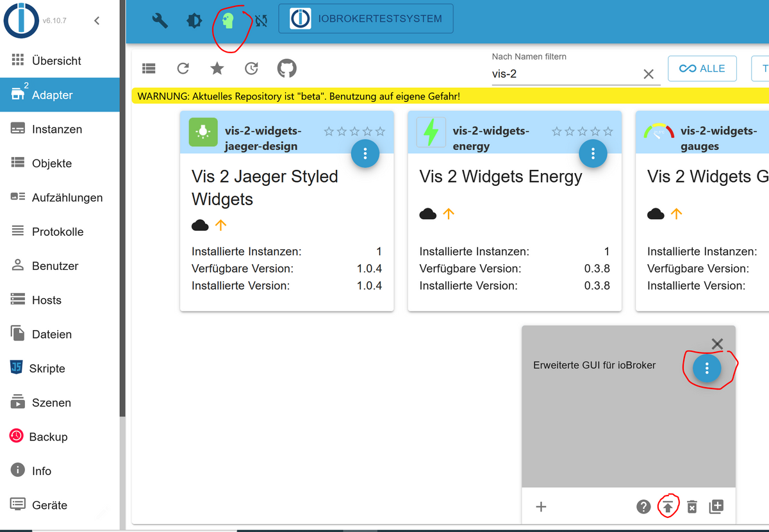
Task: Toggle the theme brightness icon
Action: [x=194, y=21]
